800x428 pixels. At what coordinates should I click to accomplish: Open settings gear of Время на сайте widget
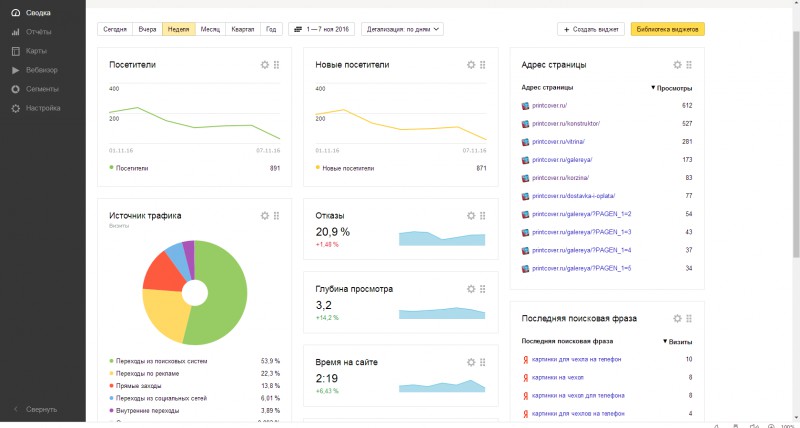471,362
